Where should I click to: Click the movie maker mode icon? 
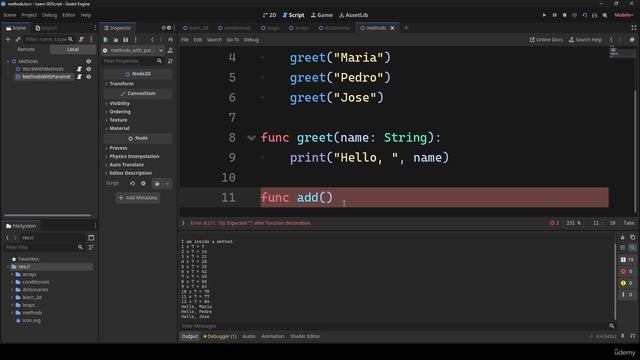click(605, 15)
